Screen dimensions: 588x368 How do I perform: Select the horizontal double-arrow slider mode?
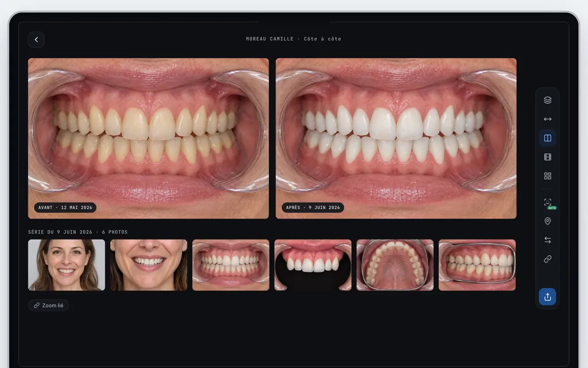[x=548, y=119]
